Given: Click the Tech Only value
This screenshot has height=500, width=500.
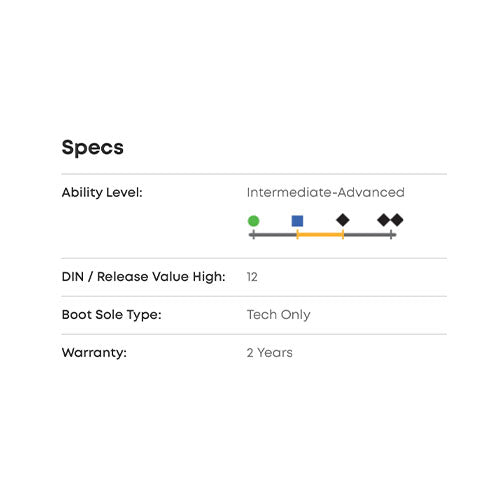Looking at the screenshot, I should point(279,315).
